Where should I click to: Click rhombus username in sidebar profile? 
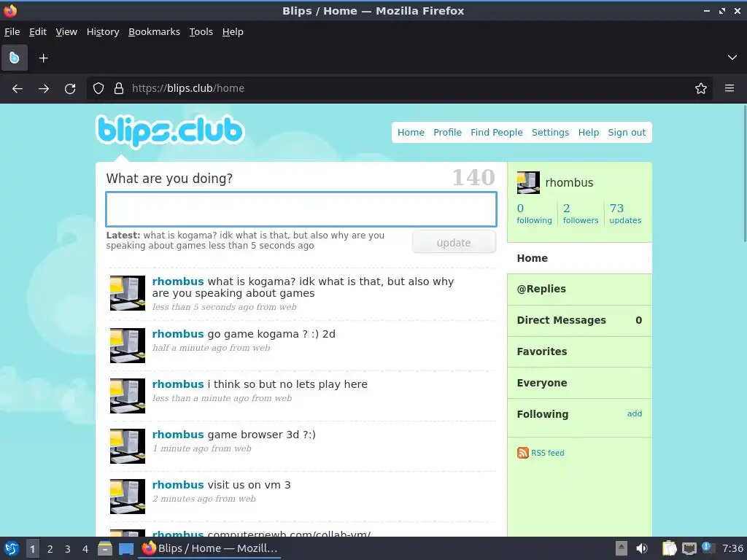[x=569, y=183]
